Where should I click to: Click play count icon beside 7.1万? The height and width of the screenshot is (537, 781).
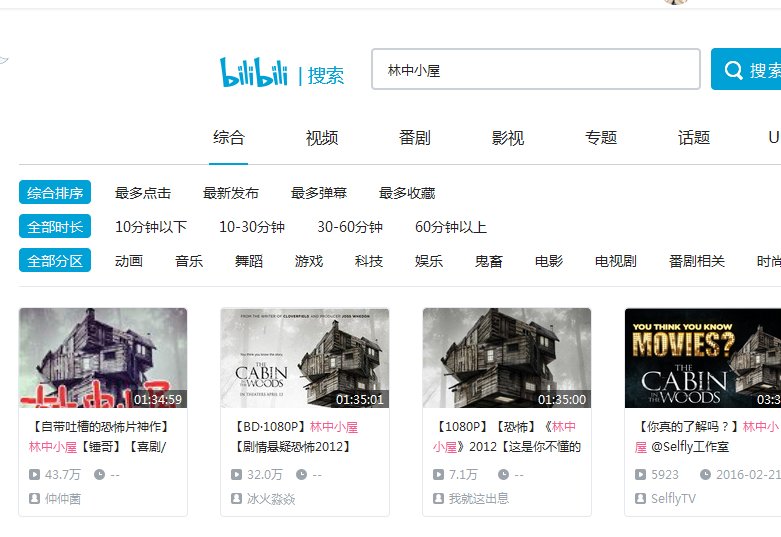coord(438,474)
